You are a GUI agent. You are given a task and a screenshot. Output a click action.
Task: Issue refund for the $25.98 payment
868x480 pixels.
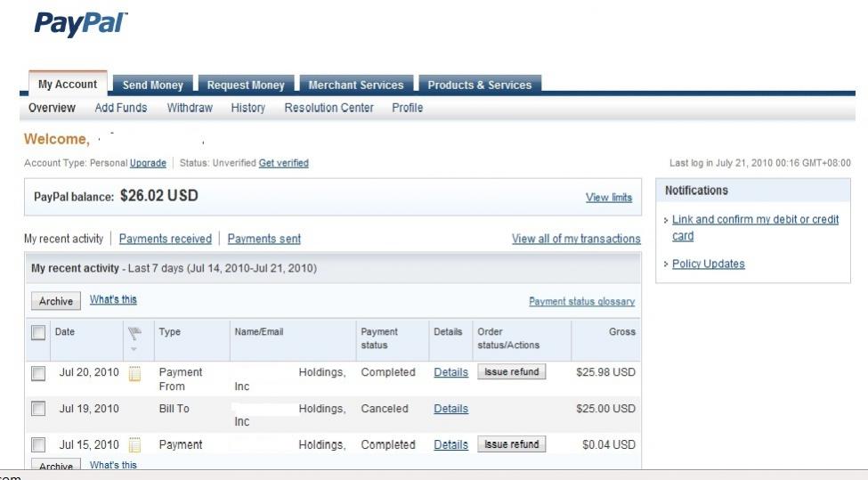pyautogui.click(x=512, y=372)
